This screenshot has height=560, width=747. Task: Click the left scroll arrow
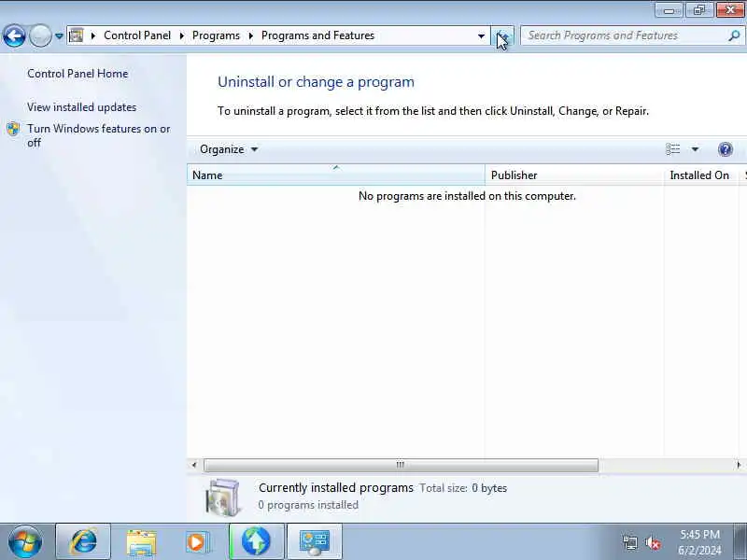(194, 465)
